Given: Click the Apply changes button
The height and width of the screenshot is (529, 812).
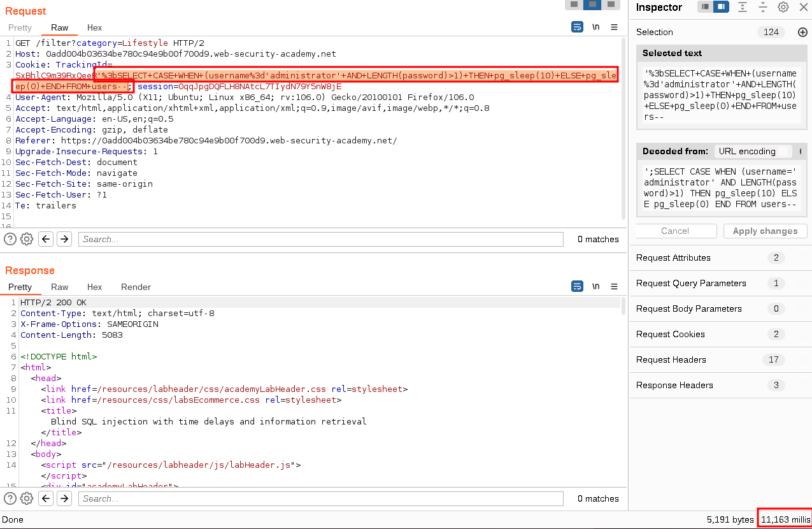Looking at the screenshot, I should pos(765,231).
